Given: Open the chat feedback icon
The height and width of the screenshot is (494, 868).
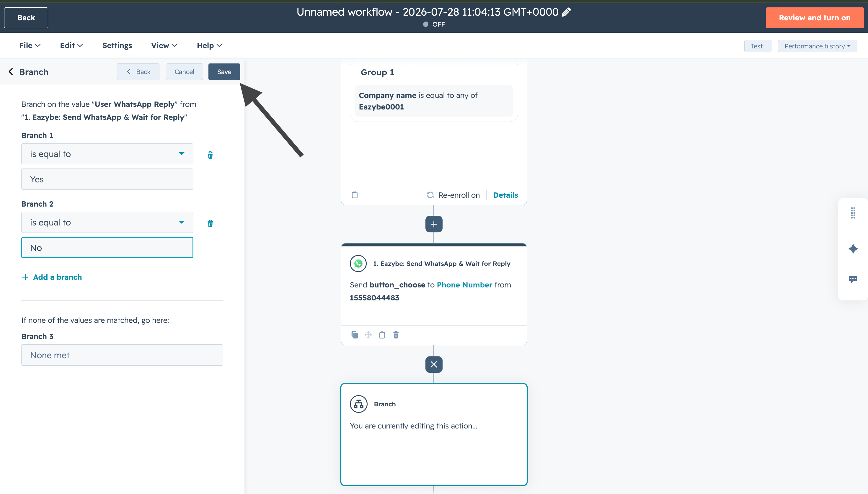Looking at the screenshot, I should (x=853, y=279).
